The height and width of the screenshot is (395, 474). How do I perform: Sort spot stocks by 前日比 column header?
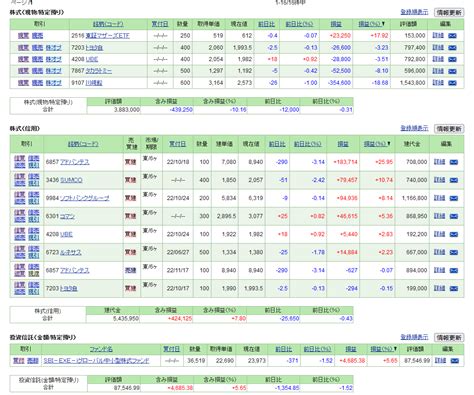click(x=266, y=24)
